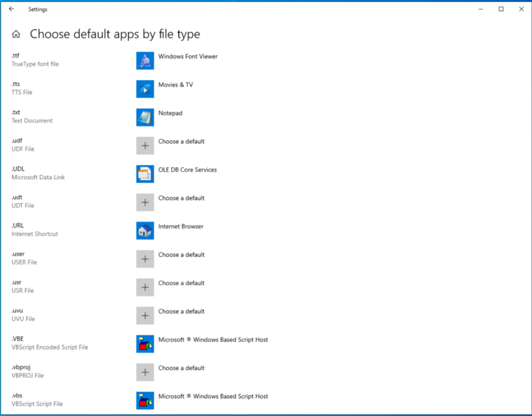Change the Notepad default app label
532x416 pixels.
click(170, 113)
